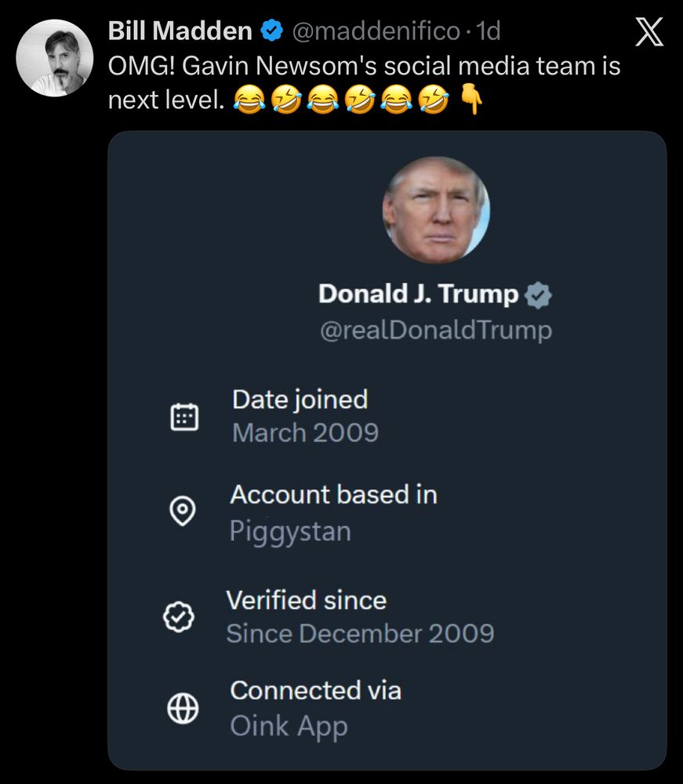Select the March 2009 join date
The width and height of the screenshot is (683, 784).
[305, 432]
